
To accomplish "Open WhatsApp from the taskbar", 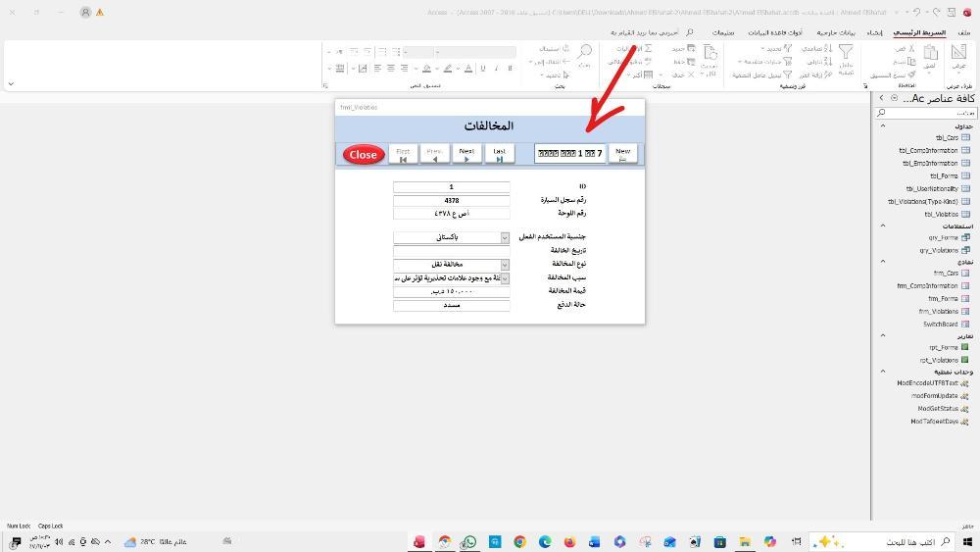I will 469,541.
